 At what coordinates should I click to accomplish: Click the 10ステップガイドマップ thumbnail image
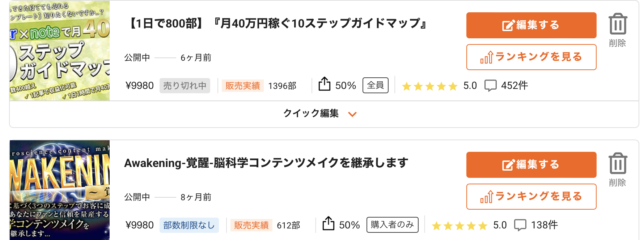tap(60, 51)
